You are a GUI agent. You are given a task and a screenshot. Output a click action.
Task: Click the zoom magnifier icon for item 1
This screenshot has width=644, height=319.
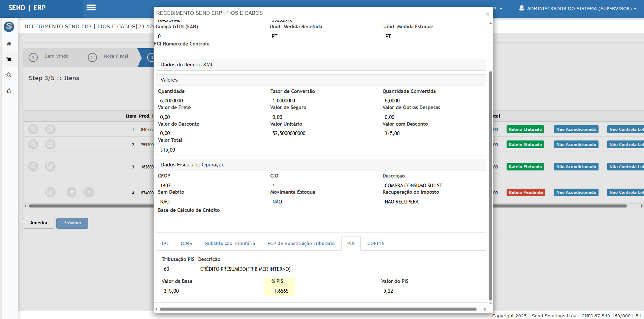[33, 129]
